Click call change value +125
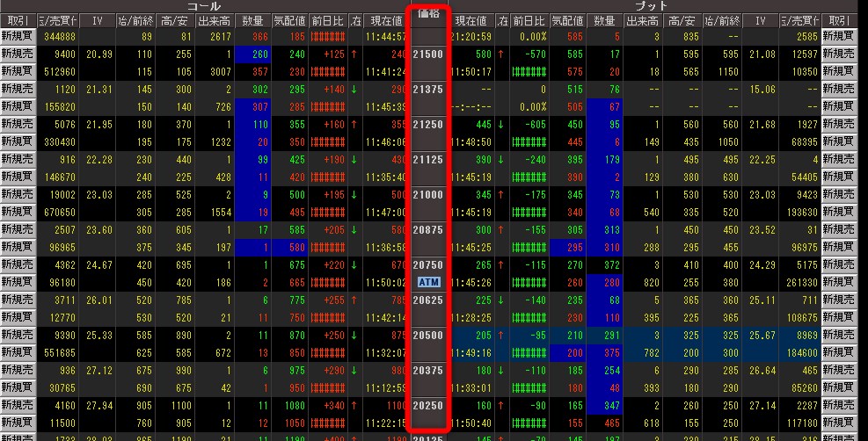868x441 pixels. (334, 54)
